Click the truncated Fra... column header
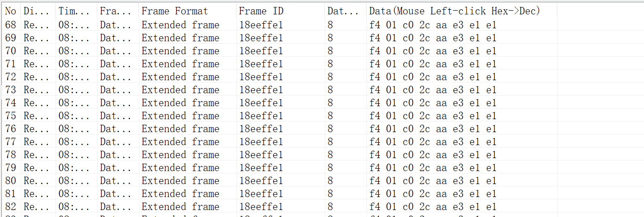The height and width of the screenshot is (217, 644). pyautogui.click(x=115, y=11)
